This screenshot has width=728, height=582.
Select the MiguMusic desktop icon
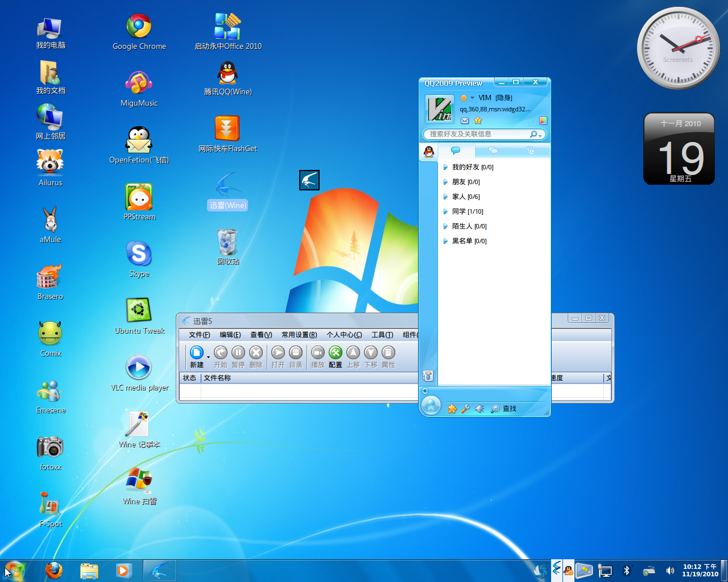139,89
